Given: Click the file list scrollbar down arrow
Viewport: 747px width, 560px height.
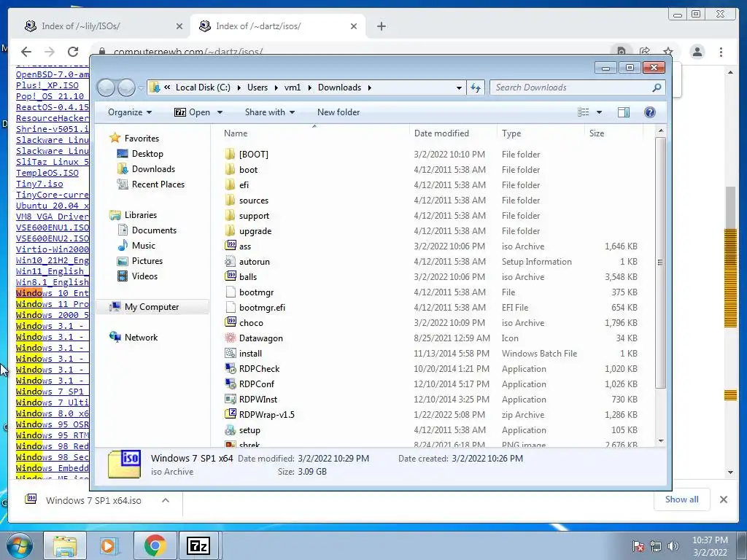Looking at the screenshot, I should (661, 441).
